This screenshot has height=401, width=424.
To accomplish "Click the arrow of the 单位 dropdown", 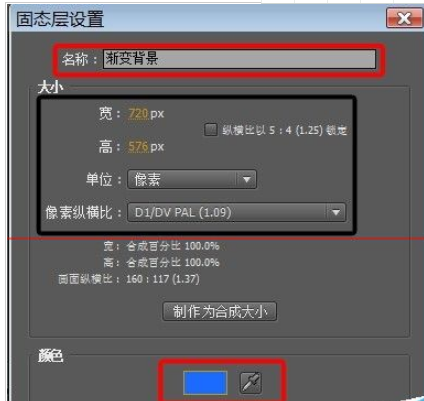I will point(247,180).
